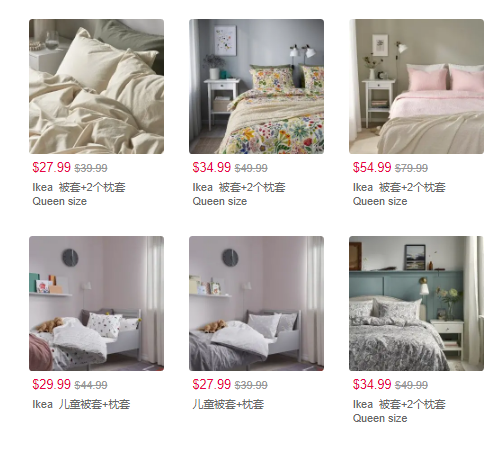This screenshot has height=449, width=502.
Task: Click Queen size label under cream bedding
Action: 60,201
